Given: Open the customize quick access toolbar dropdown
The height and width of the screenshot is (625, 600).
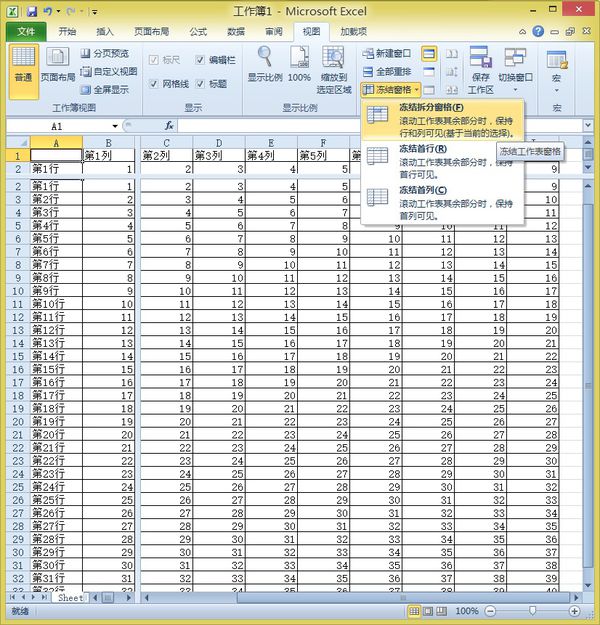Looking at the screenshot, I should (95, 12).
